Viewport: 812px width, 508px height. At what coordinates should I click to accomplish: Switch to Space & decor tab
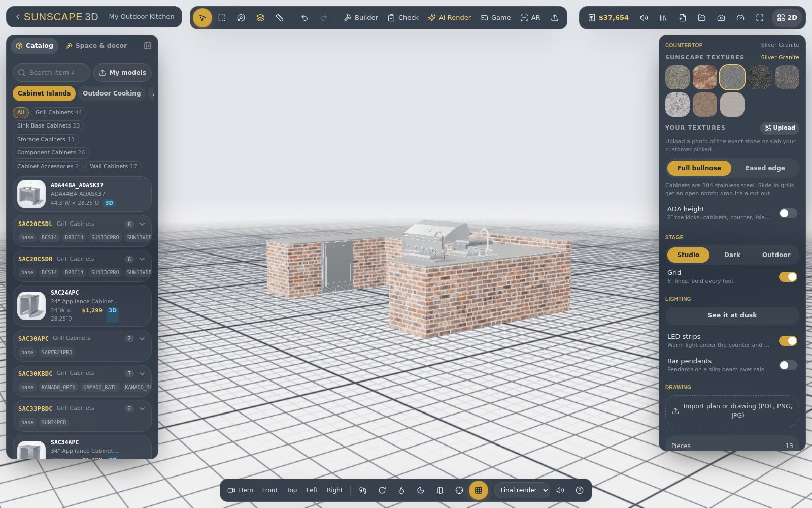coord(96,46)
